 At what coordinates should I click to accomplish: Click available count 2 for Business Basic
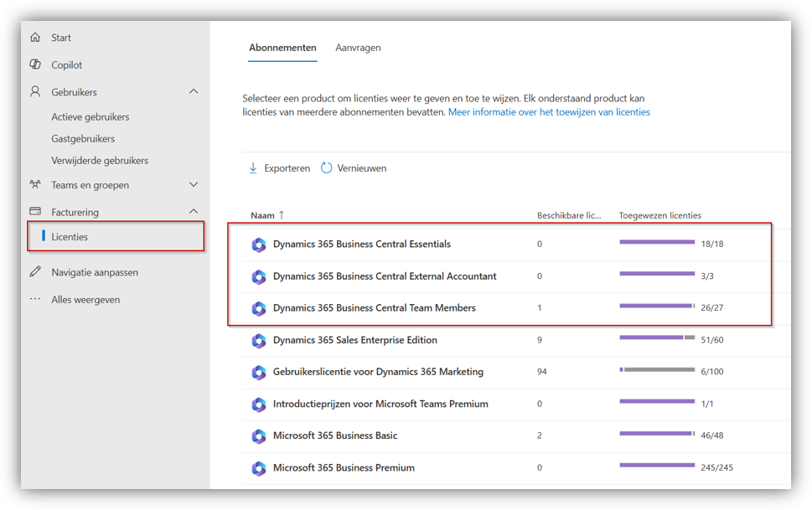pyautogui.click(x=540, y=435)
